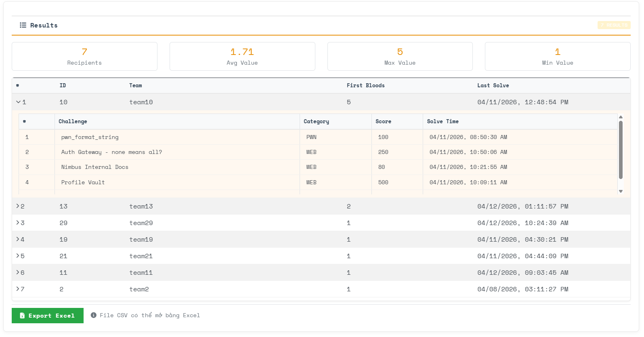The width and height of the screenshot is (644, 337).
Task: Expand the team19 row
Action: click(18, 239)
